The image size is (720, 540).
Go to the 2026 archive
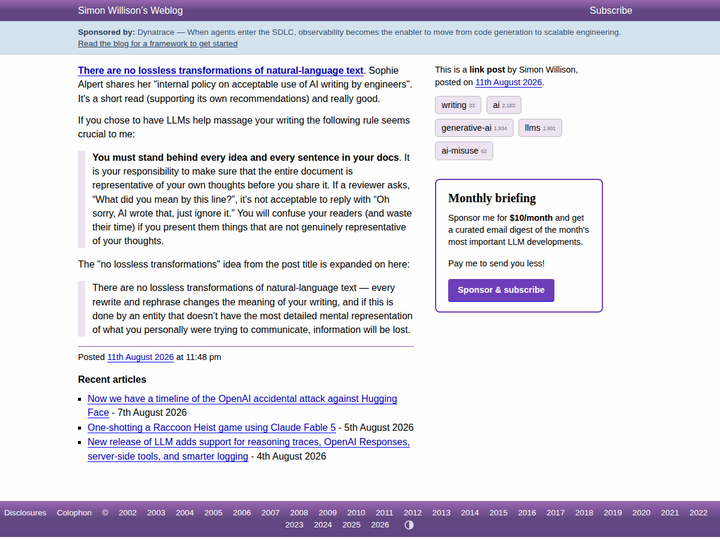pyautogui.click(x=380, y=525)
